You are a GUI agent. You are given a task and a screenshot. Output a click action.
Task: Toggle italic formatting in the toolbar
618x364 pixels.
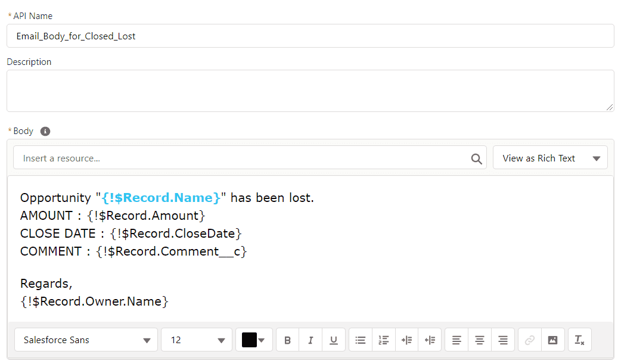pyautogui.click(x=310, y=340)
